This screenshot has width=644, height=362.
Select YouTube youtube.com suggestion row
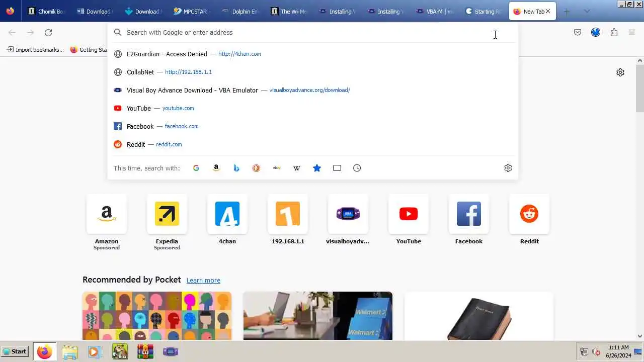click(x=312, y=108)
